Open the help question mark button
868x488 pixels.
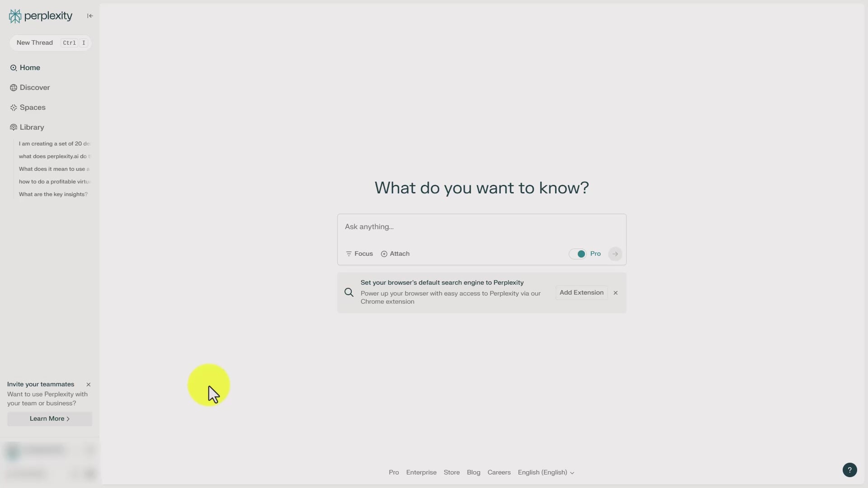[849, 470]
